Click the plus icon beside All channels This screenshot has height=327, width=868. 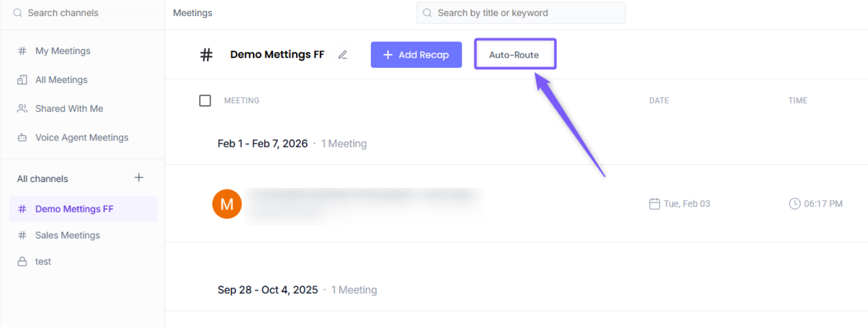(x=139, y=178)
